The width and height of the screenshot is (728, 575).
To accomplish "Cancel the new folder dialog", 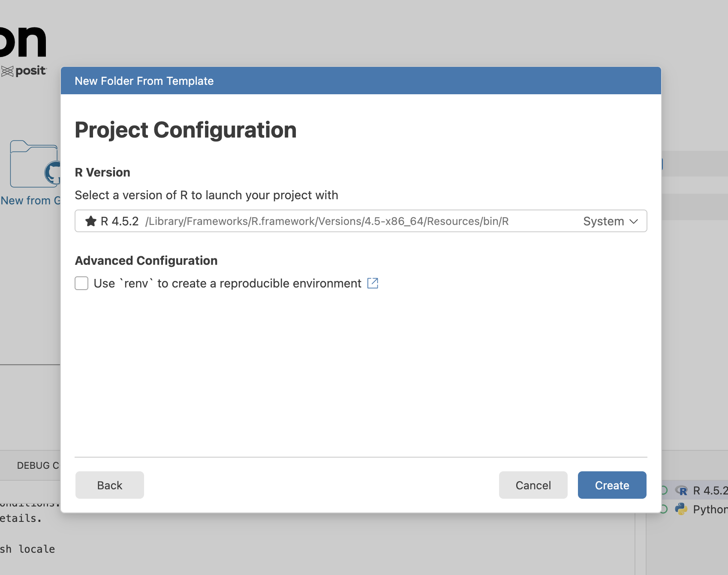I will pyautogui.click(x=533, y=485).
